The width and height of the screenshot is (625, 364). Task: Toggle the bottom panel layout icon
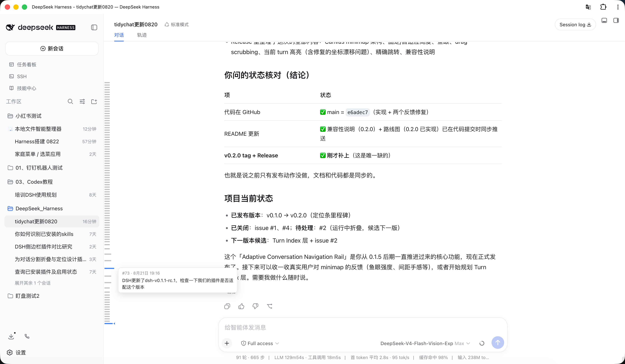coord(604,21)
